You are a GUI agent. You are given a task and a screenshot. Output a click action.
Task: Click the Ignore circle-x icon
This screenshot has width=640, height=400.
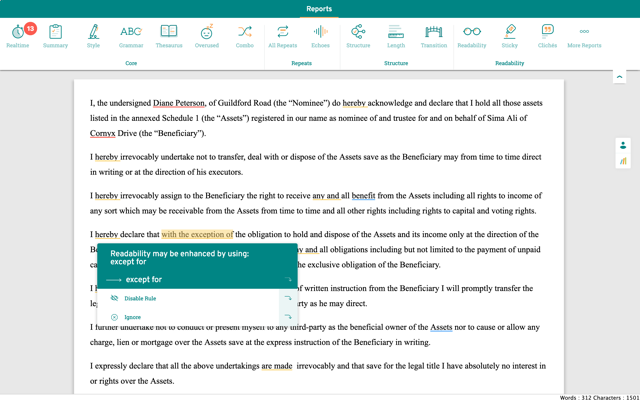[x=114, y=317]
